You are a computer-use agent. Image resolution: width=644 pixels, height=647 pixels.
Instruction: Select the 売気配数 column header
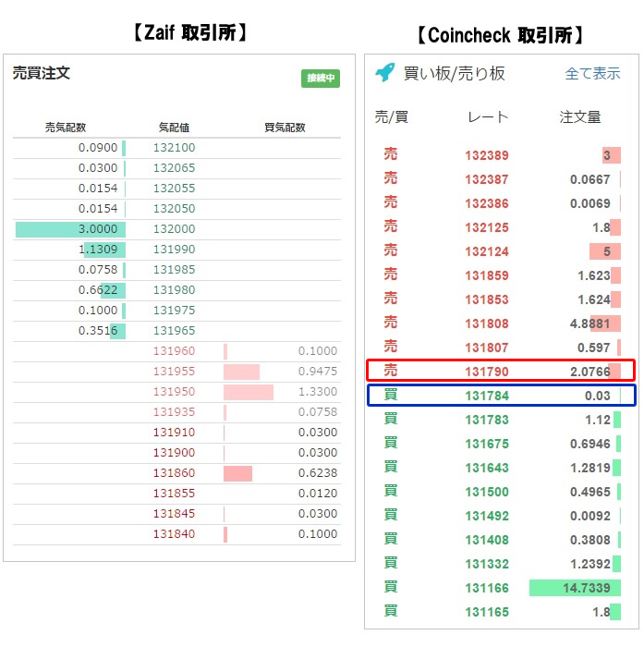(x=66, y=128)
